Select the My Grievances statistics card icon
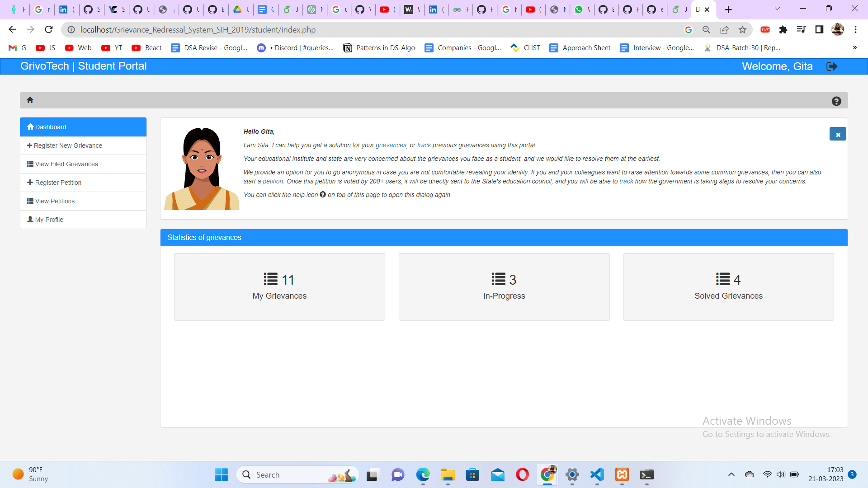The height and width of the screenshot is (488, 868). [270, 279]
